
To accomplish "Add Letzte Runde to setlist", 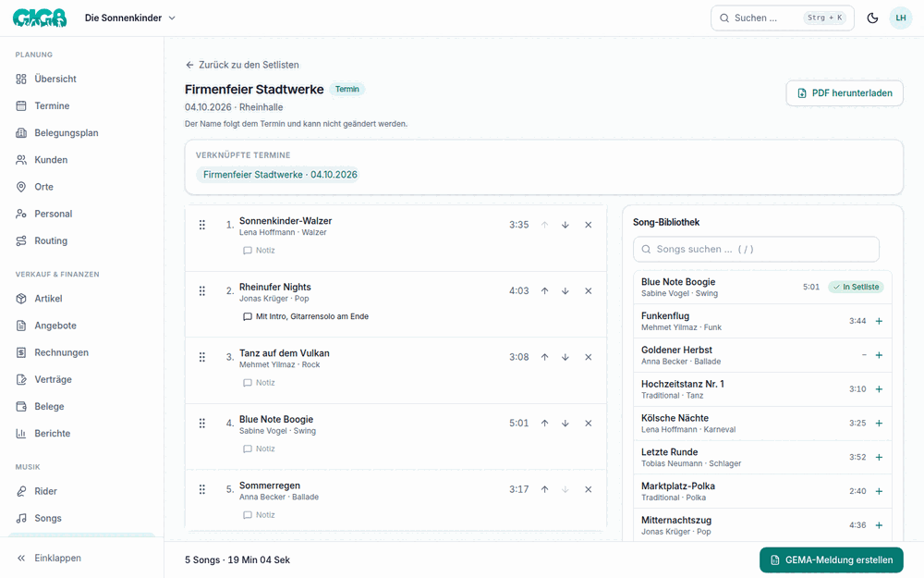I will tap(879, 457).
